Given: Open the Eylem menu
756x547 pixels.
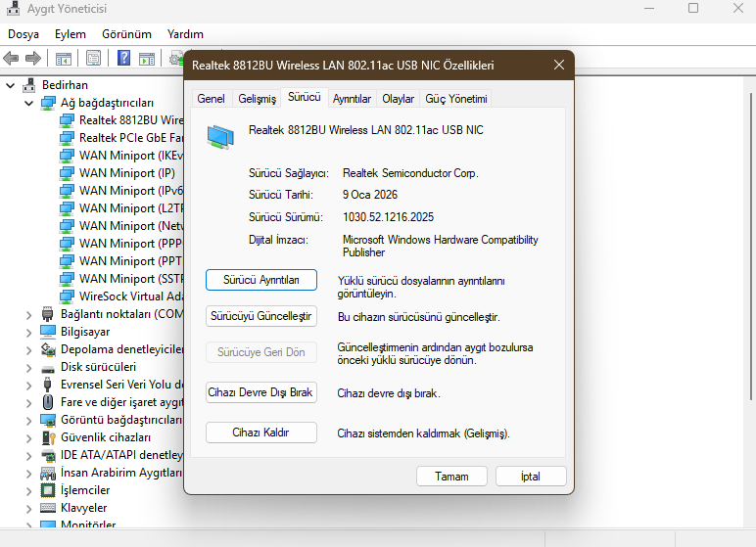Looking at the screenshot, I should 70,34.
